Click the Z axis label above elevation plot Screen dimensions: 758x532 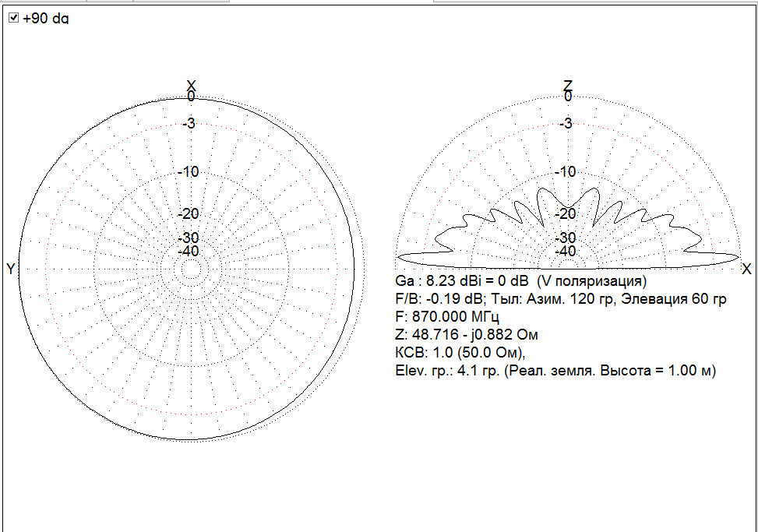(568, 86)
